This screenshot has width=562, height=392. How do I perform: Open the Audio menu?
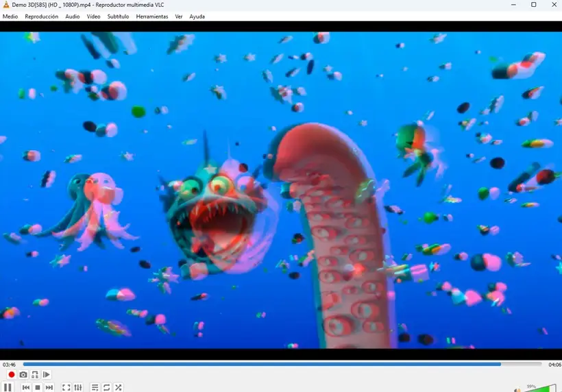click(x=73, y=16)
